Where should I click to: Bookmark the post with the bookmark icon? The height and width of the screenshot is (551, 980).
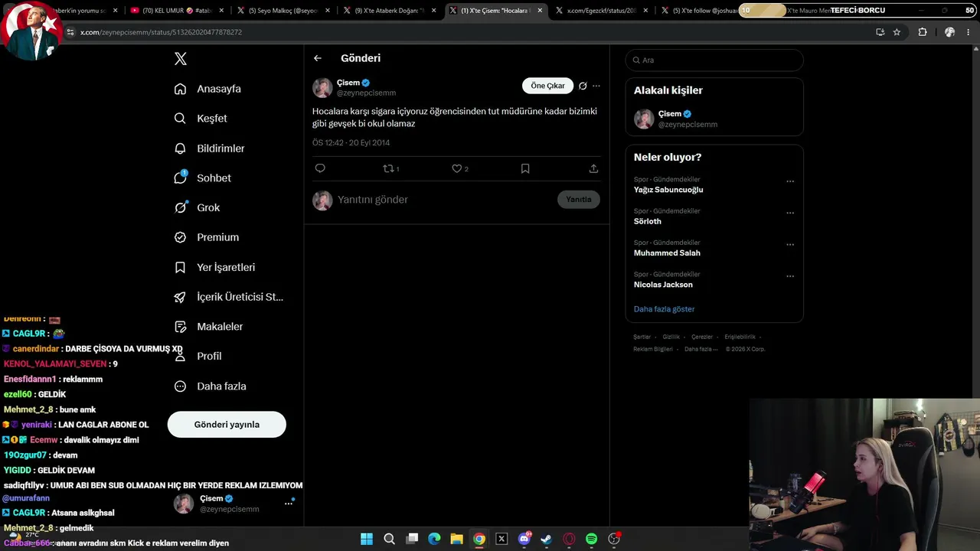525,168
